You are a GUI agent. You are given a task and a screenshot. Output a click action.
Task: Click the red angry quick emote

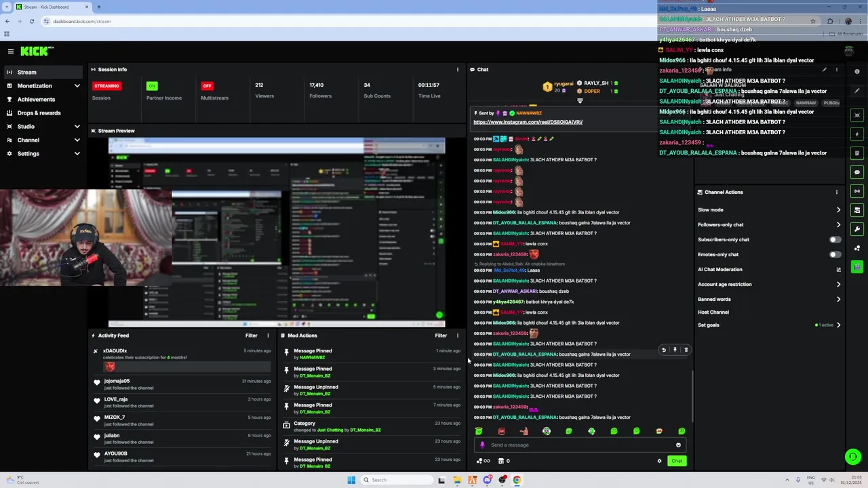(x=501, y=431)
